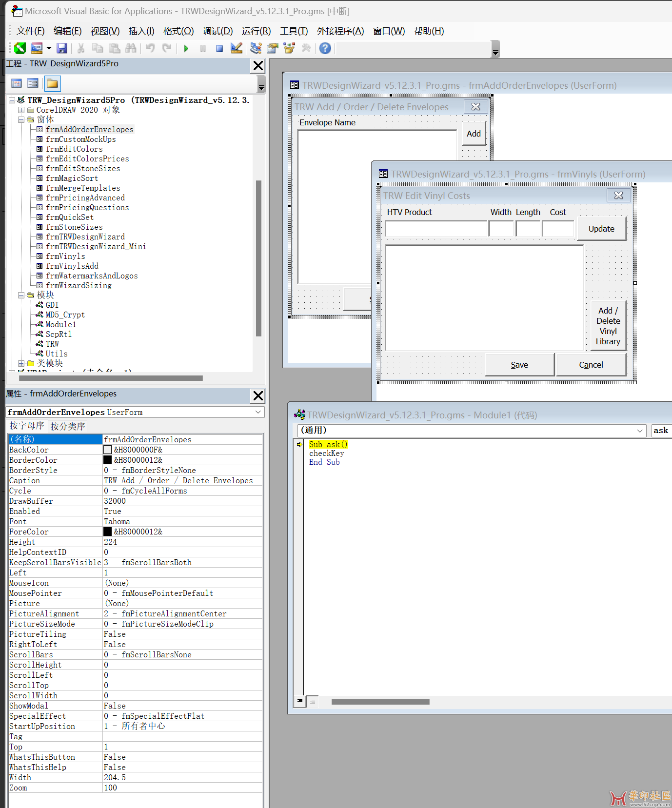Click the Redo arrow icon
Screen dimensions: 672x808
click(x=167, y=48)
